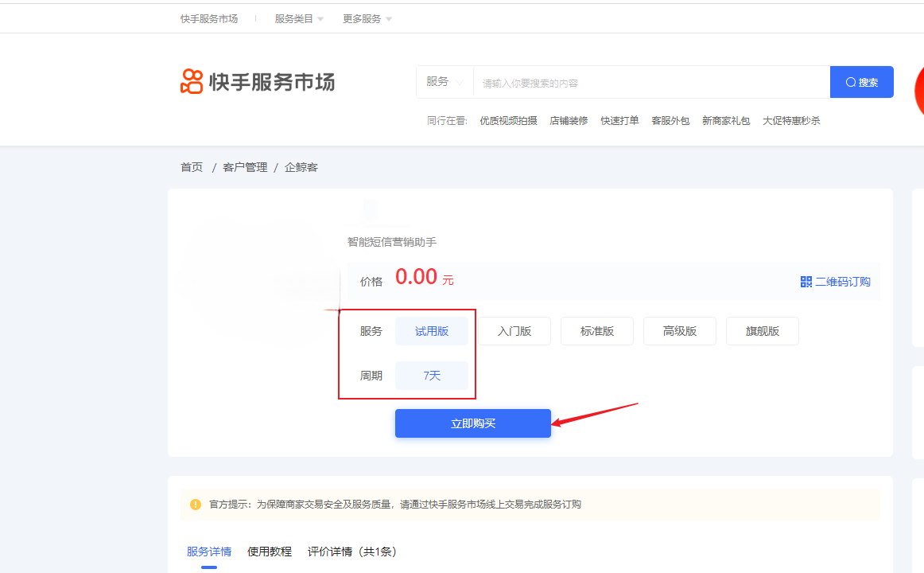Image resolution: width=924 pixels, height=573 pixels.
Task: Click the QR code icon for 二维码订购
Action: 806,282
